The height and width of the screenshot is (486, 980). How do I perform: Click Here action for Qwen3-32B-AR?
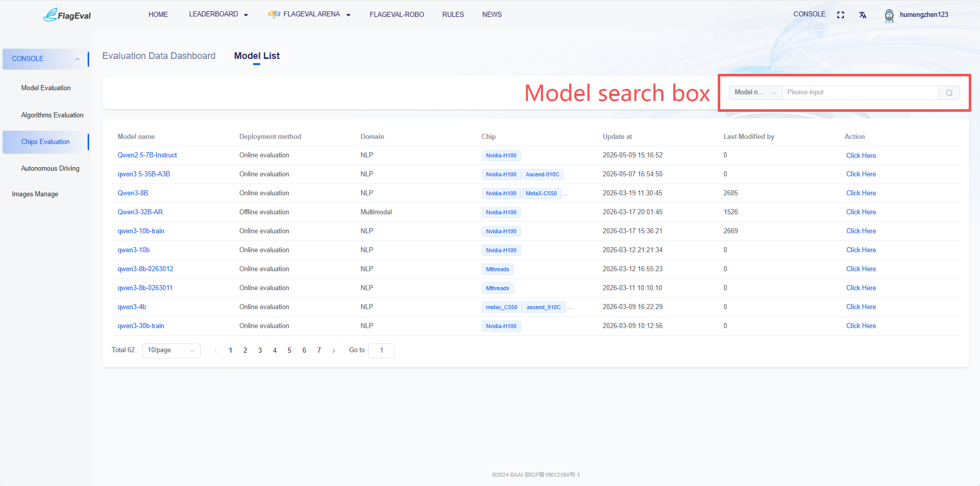[861, 212]
